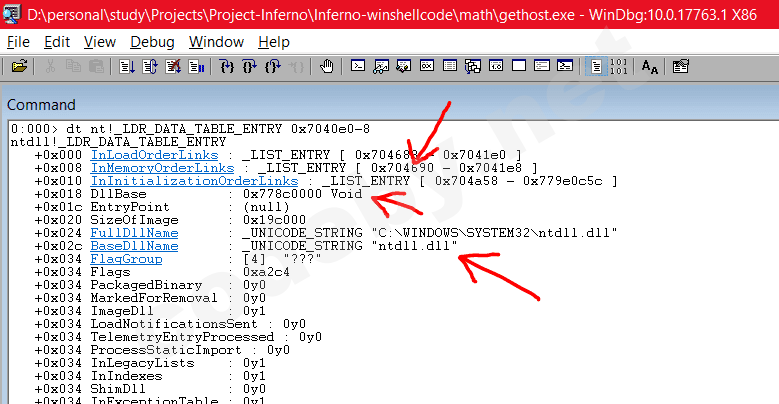Click the TelemetryEntryProcessed field row
779x404 pixels.
click(x=178, y=337)
